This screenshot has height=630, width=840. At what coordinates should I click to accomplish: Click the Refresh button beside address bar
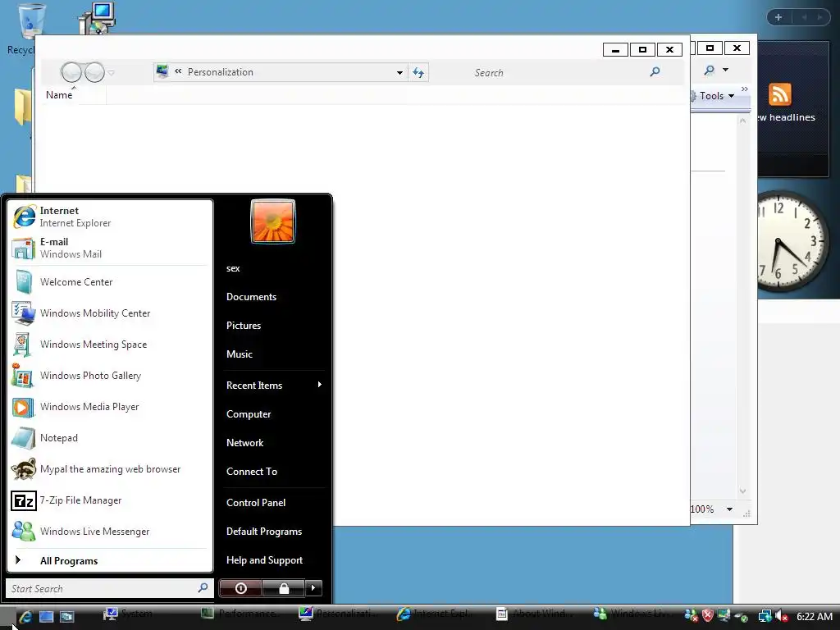[418, 72]
